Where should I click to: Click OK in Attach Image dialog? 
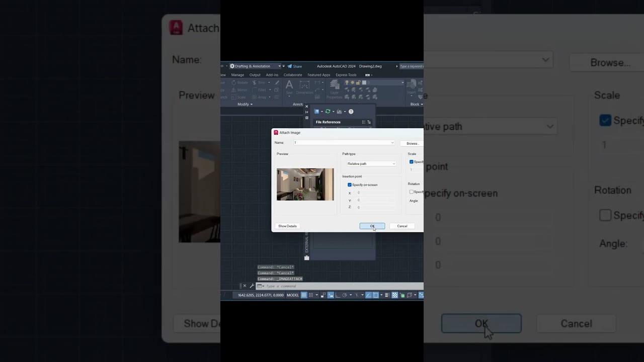coord(372,226)
